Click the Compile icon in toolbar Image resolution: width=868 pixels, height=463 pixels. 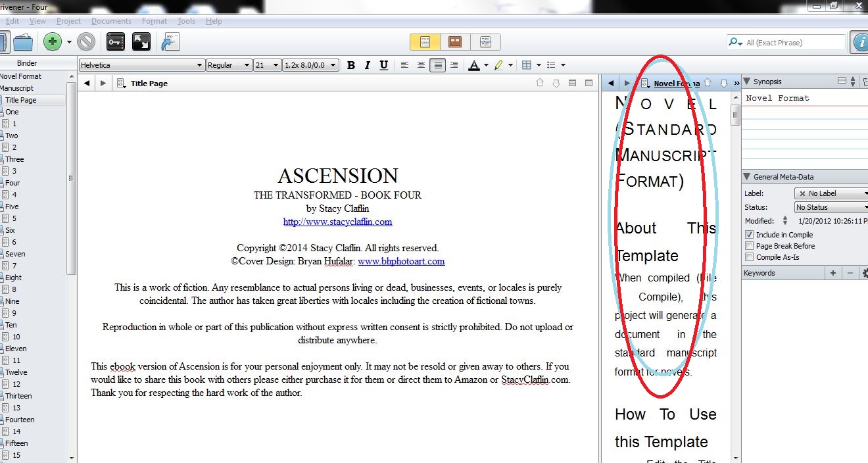pyautogui.click(x=170, y=42)
